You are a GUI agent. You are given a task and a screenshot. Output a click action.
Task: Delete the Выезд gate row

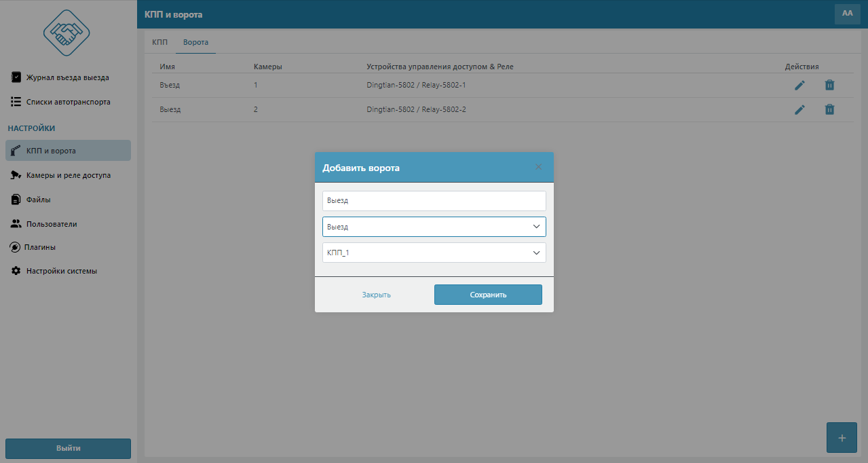point(829,109)
